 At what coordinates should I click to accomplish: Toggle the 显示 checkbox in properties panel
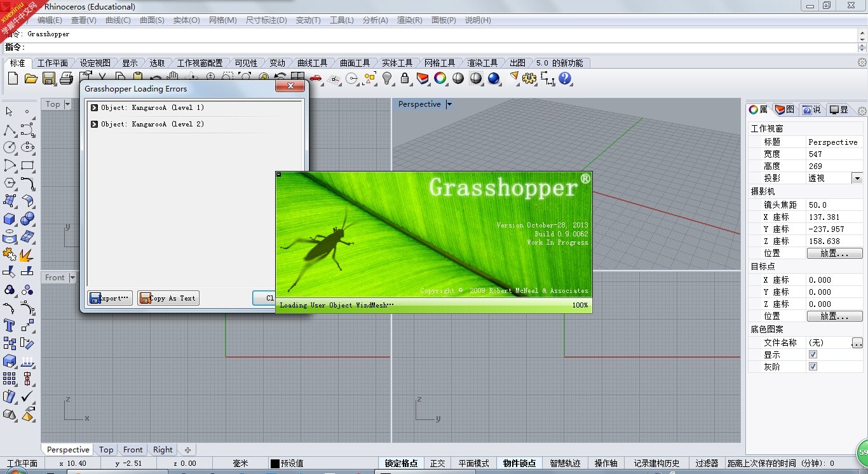click(813, 355)
